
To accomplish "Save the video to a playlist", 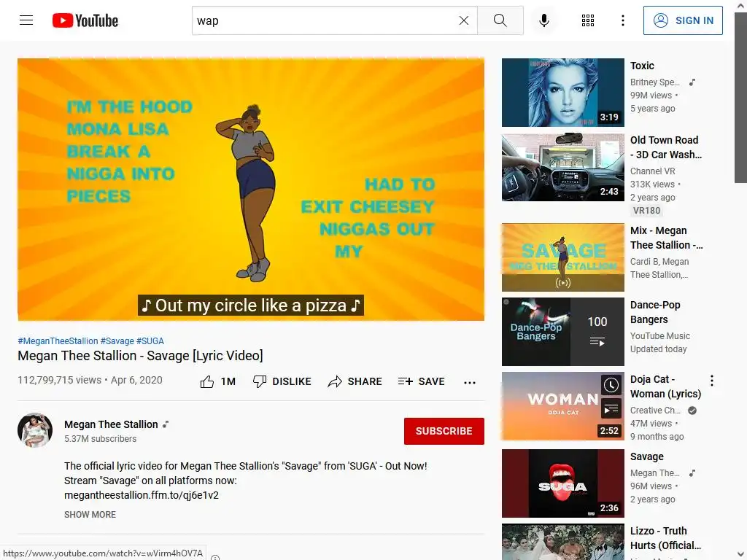I will coord(421,381).
